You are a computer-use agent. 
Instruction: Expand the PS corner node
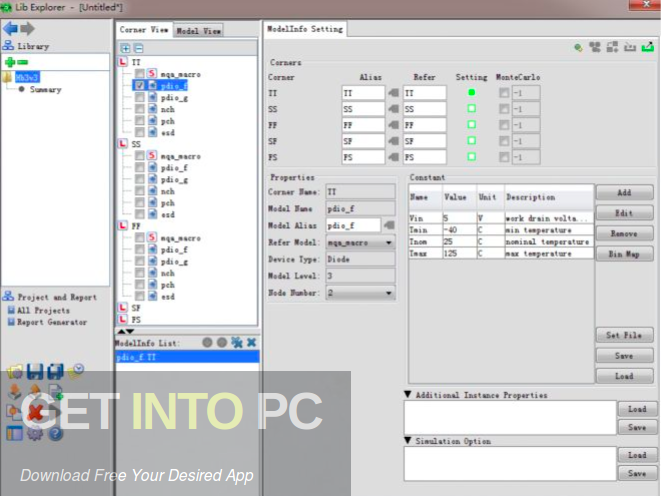point(122,319)
